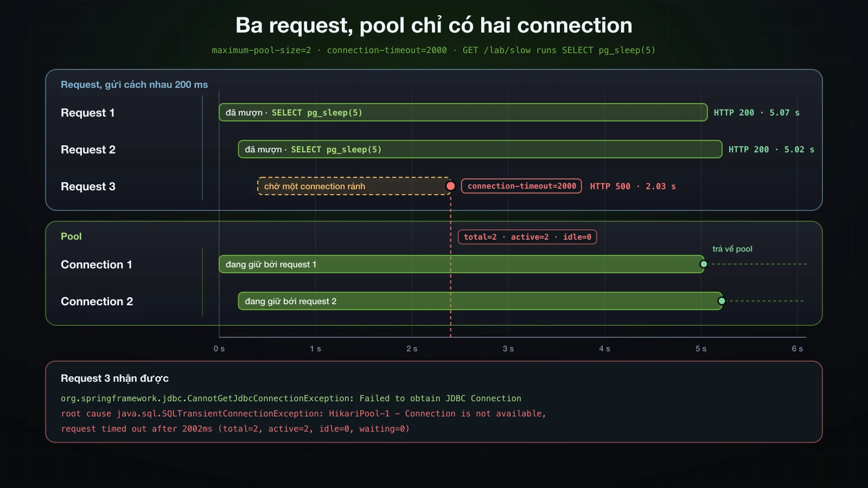This screenshot has height=488, width=868.
Task: Click the 'total=2 · active=2 · idle=0' badge
Action: click(x=527, y=237)
